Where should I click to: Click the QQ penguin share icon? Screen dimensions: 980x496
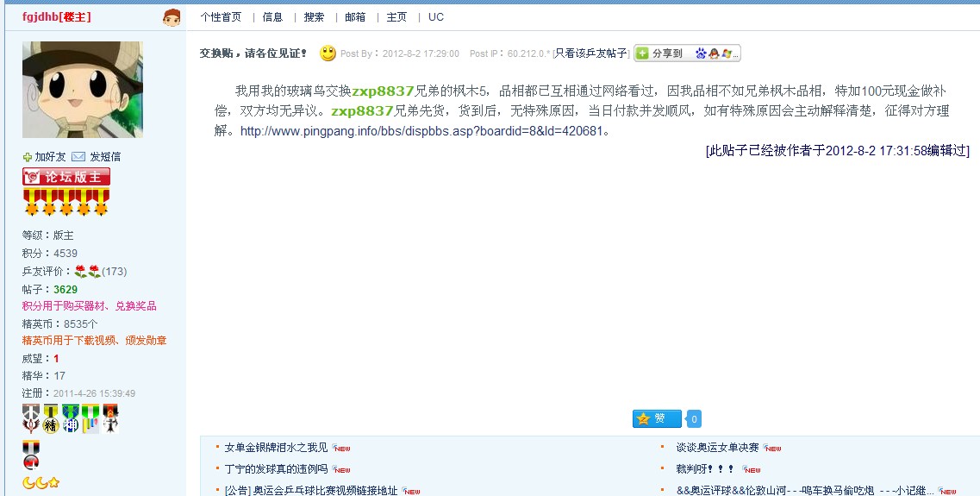[714, 53]
